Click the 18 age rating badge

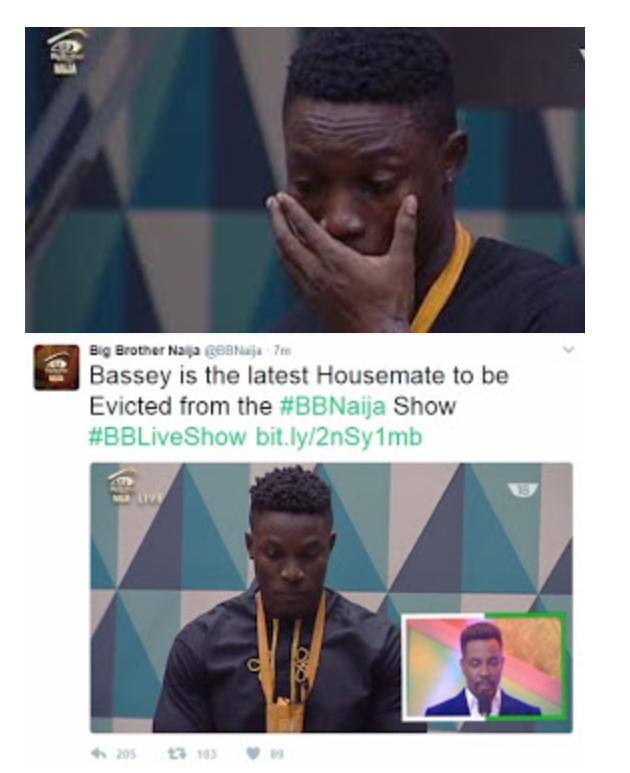tap(523, 490)
